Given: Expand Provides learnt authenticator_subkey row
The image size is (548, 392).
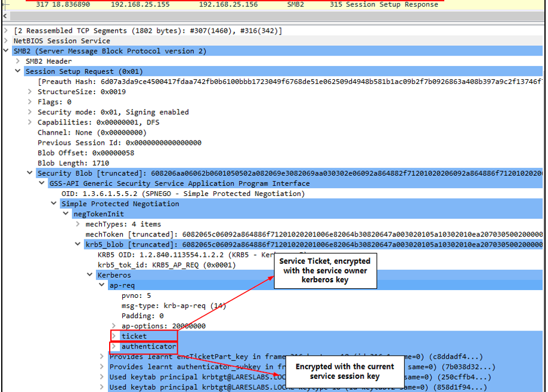Looking at the screenshot, I should point(102,367).
